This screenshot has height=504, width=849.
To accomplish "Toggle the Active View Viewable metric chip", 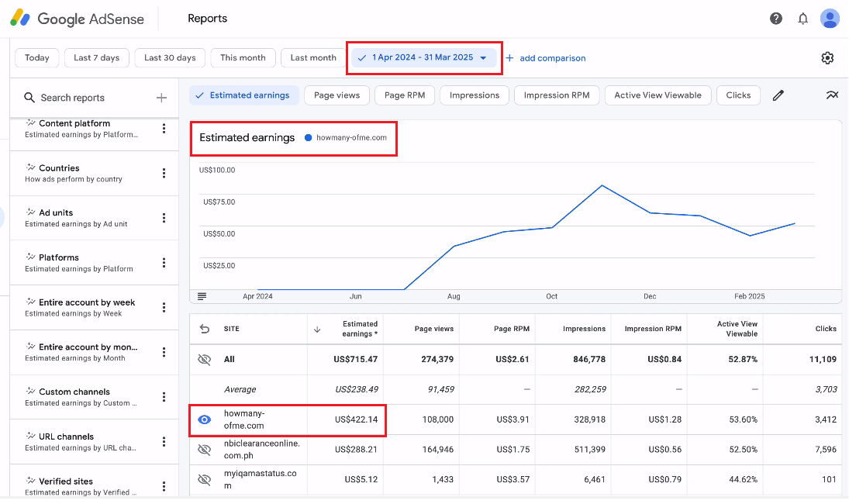I will (x=657, y=95).
